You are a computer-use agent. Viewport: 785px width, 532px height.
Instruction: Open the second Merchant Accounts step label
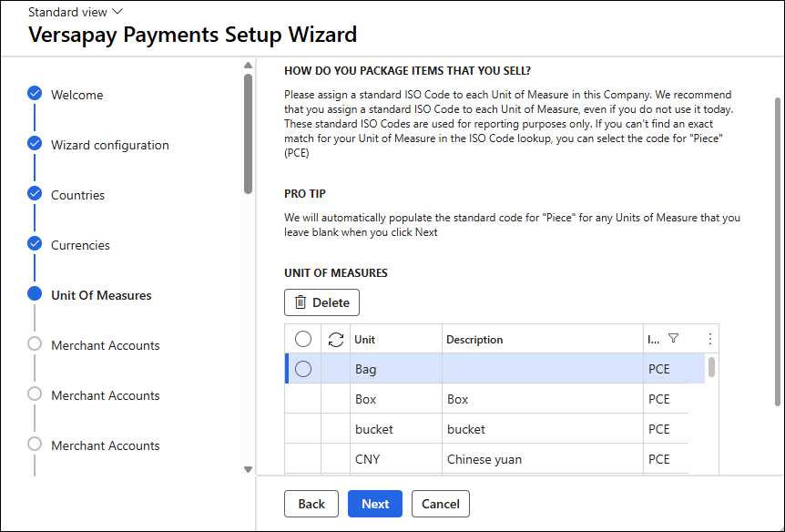click(105, 395)
